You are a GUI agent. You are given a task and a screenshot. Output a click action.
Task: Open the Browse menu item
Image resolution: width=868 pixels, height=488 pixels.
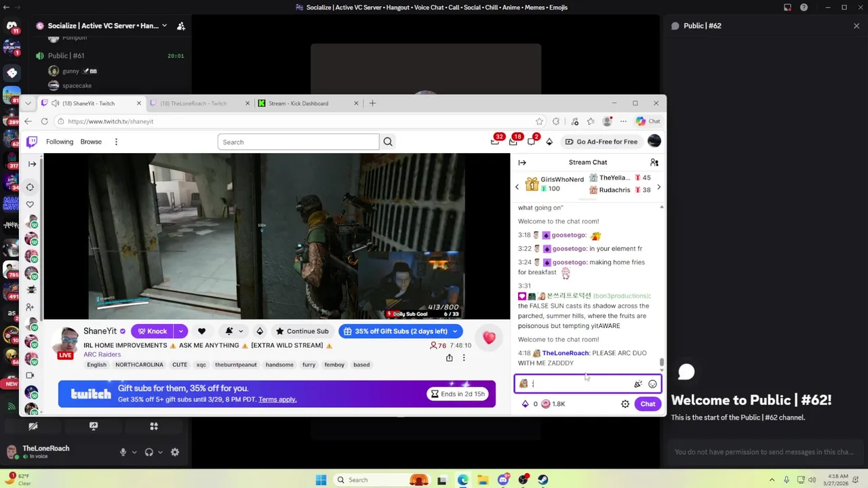coord(91,142)
